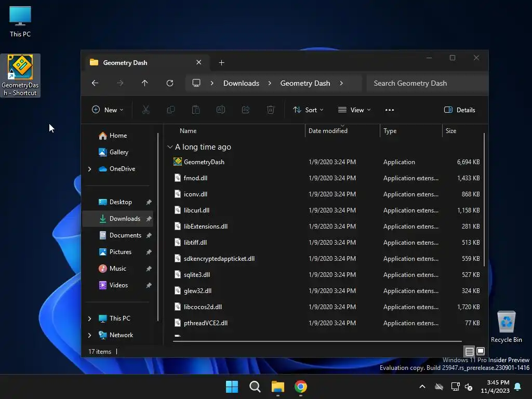Go forward with the right arrow

pyautogui.click(x=120, y=83)
